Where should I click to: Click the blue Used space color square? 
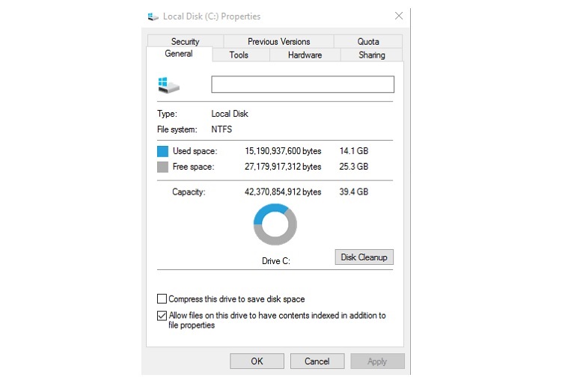[162, 151]
